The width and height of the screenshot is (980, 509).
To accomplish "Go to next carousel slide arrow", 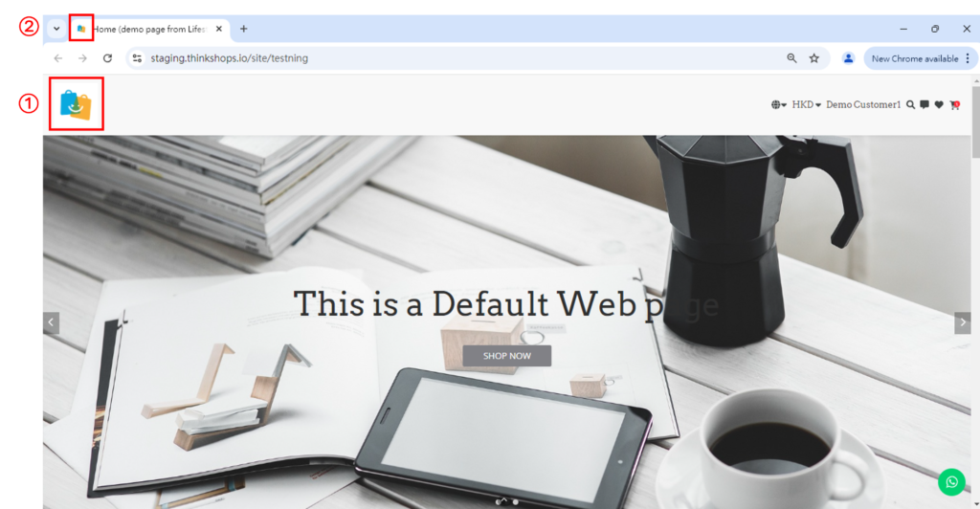I will (963, 322).
